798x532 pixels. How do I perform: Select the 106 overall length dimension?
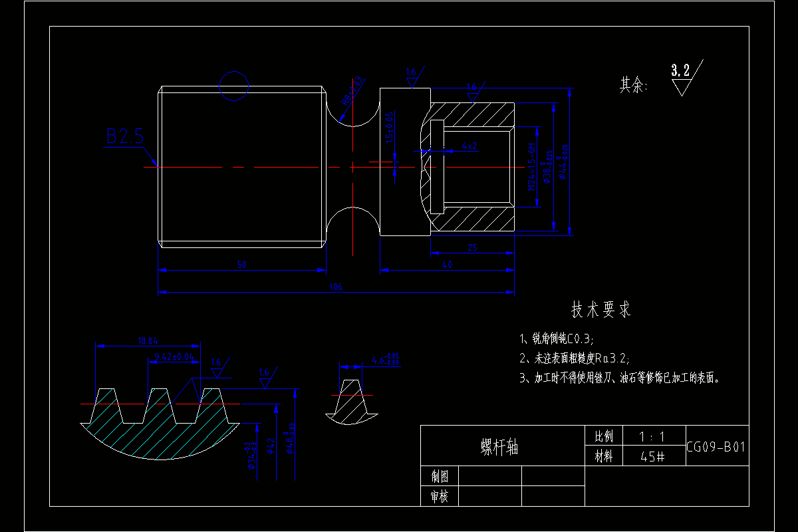(336, 287)
